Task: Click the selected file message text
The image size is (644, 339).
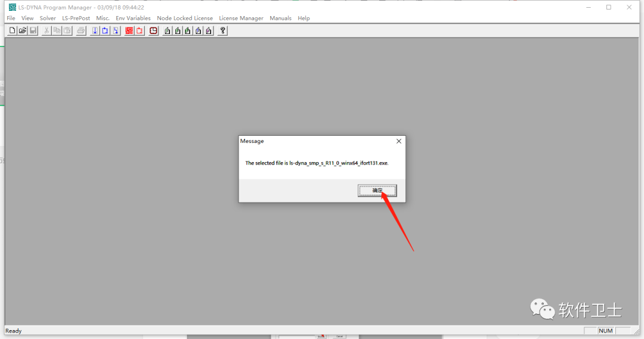Action: [x=317, y=163]
